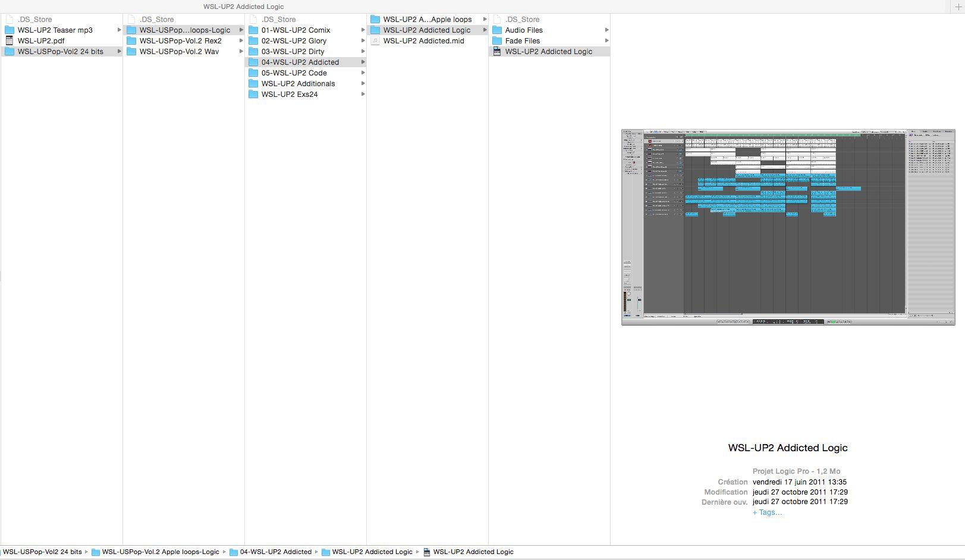Click the Audio Files folder icon

coord(497,30)
